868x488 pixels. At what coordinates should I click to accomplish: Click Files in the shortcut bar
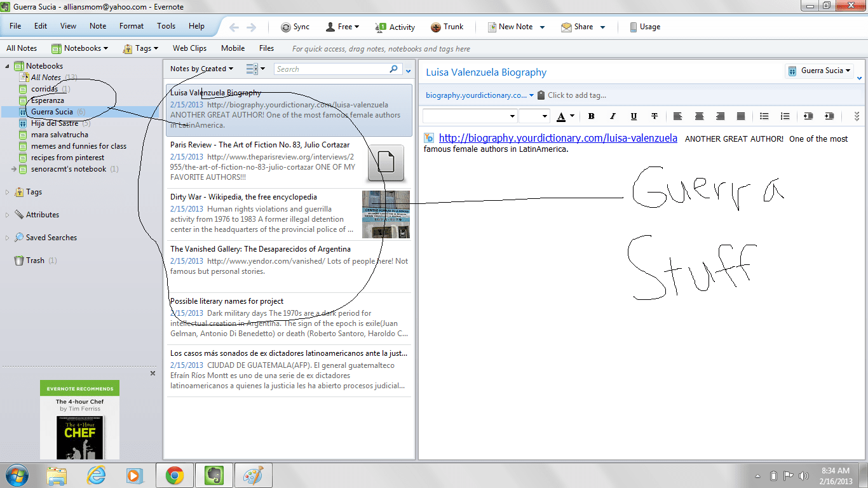267,48
